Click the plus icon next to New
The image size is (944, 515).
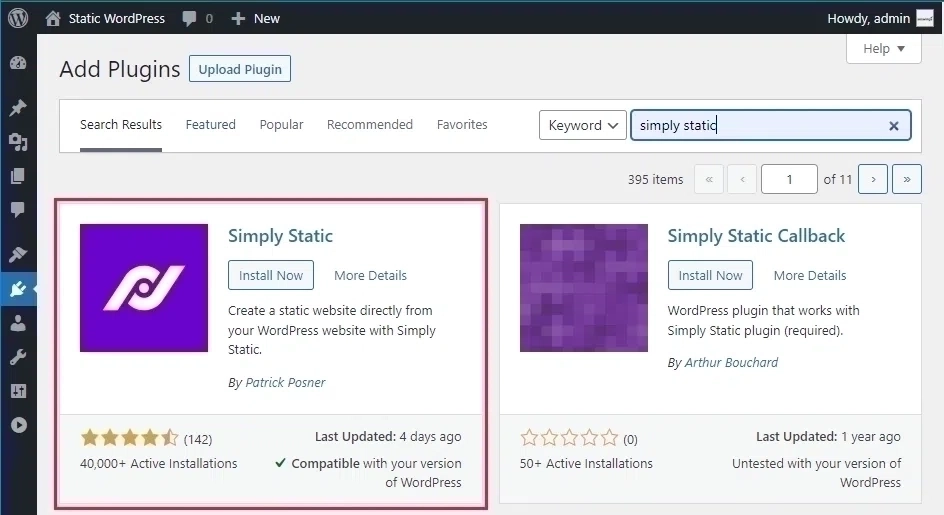(x=238, y=19)
